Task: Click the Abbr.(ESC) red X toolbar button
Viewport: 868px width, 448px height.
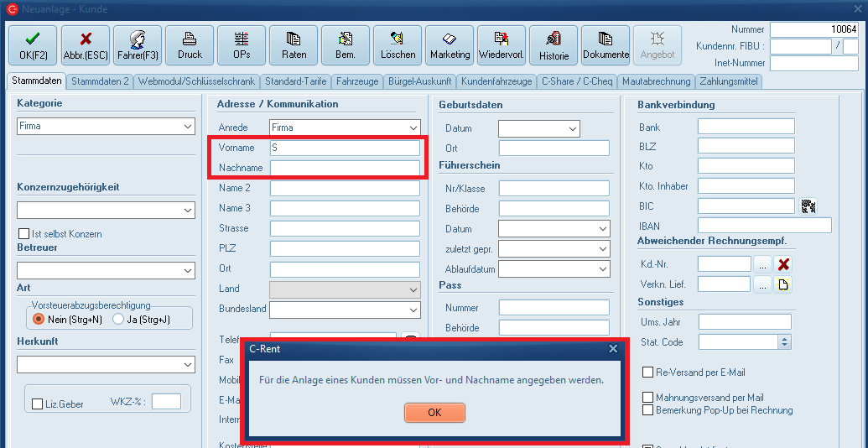Action: (x=85, y=45)
